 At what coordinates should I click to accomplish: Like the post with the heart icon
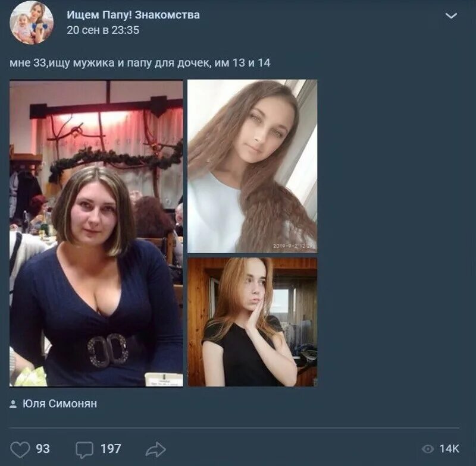[20, 449]
